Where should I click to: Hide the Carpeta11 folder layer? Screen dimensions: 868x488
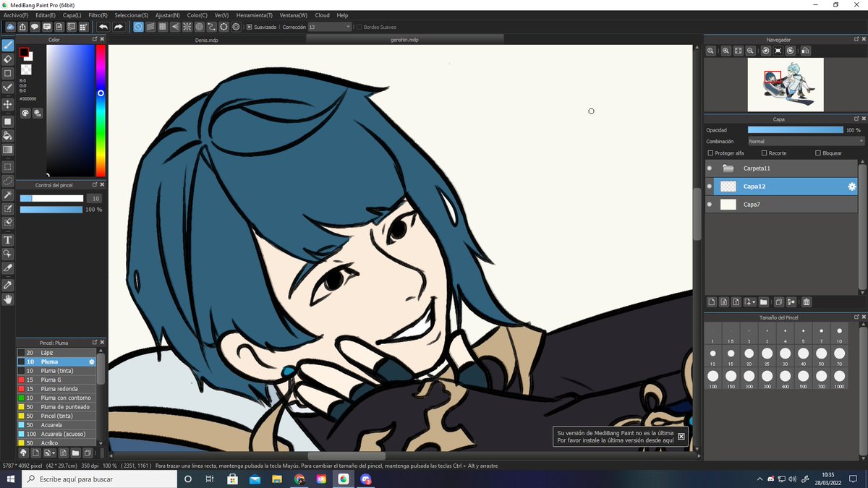click(710, 168)
